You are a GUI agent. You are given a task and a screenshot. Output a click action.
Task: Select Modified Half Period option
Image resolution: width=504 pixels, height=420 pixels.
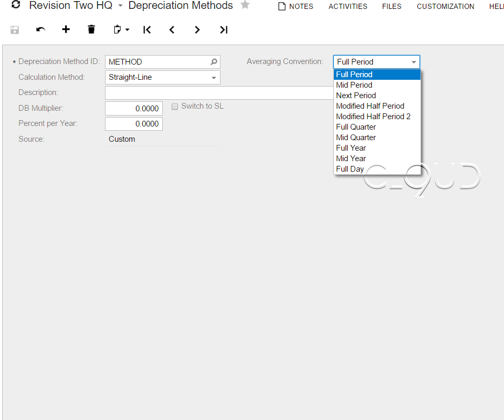pyautogui.click(x=377, y=106)
